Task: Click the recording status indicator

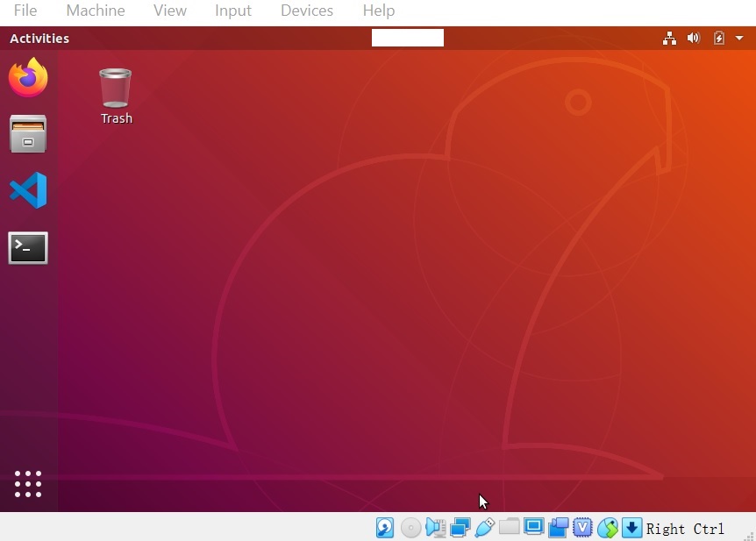Action: click(x=559, y=528)
